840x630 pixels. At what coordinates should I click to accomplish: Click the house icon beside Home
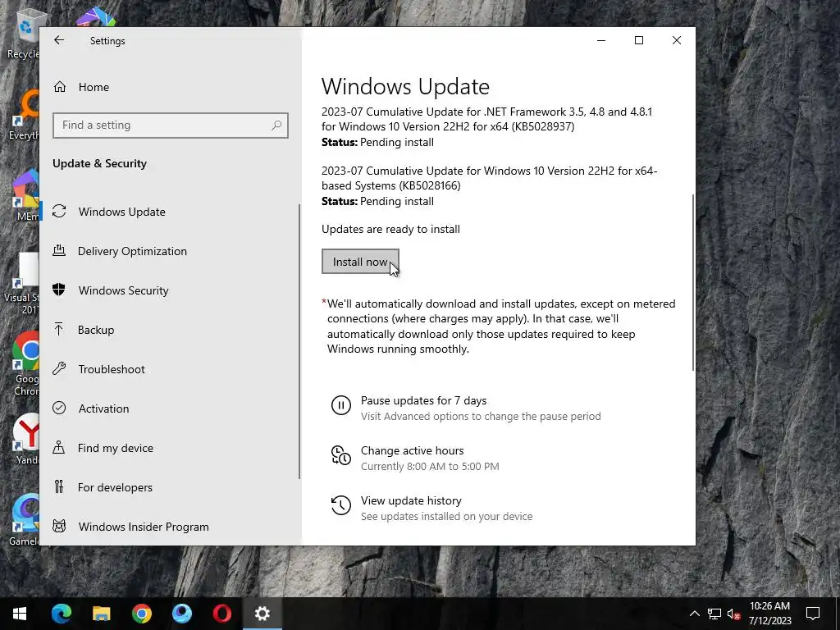click(x=59, y=87)
